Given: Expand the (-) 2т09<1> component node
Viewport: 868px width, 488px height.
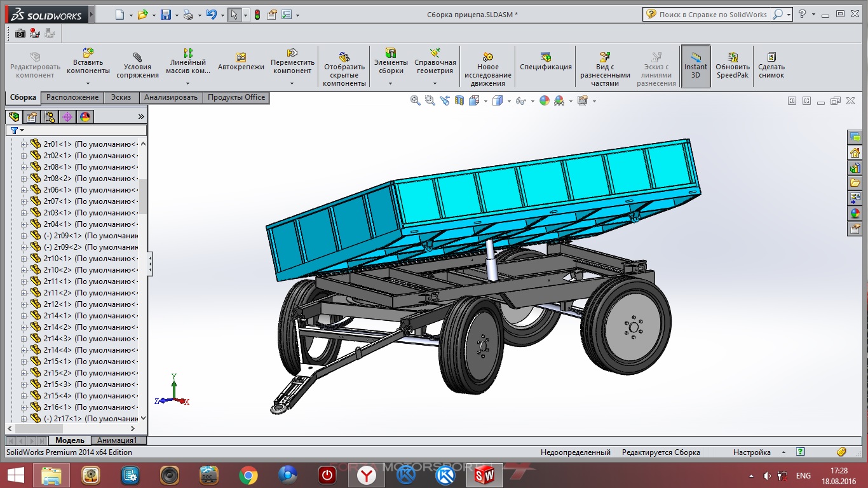Looking at the screenshot, I should point(24,236).
